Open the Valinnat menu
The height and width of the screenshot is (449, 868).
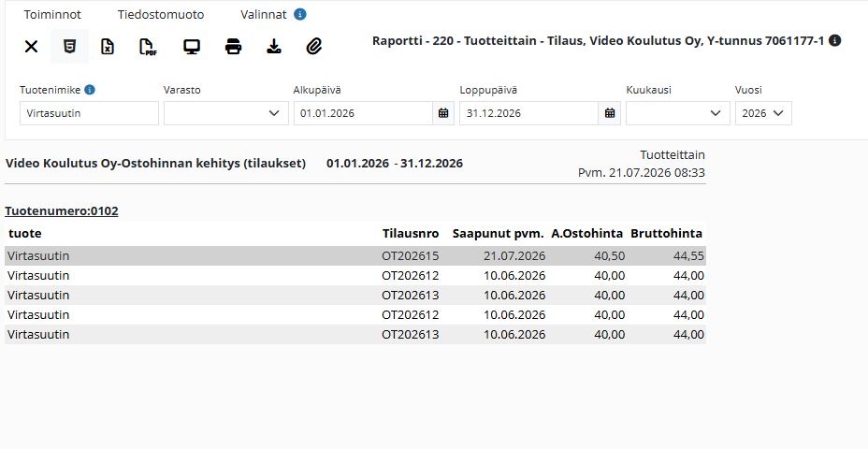(264, 14)
